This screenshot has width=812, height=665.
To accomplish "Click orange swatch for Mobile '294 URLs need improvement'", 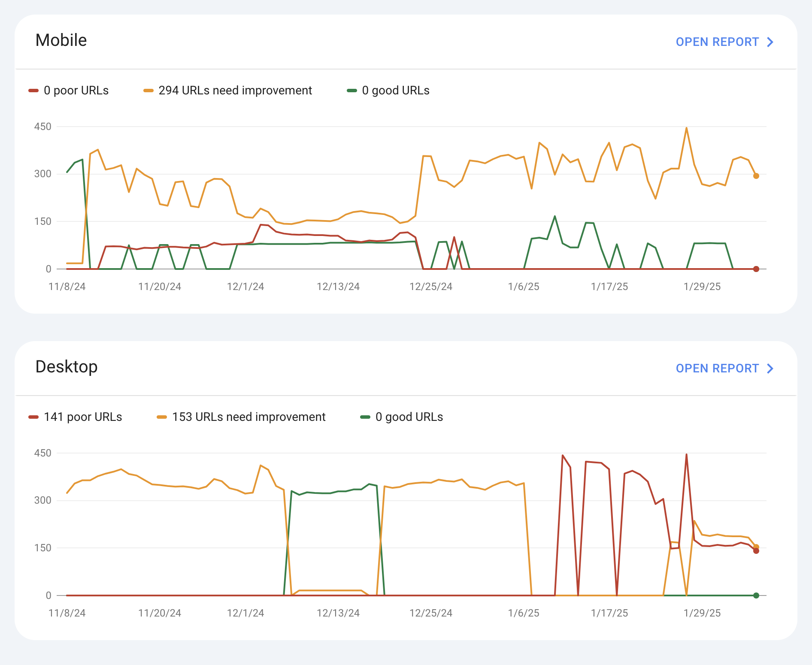I will [x=148, y=91].
